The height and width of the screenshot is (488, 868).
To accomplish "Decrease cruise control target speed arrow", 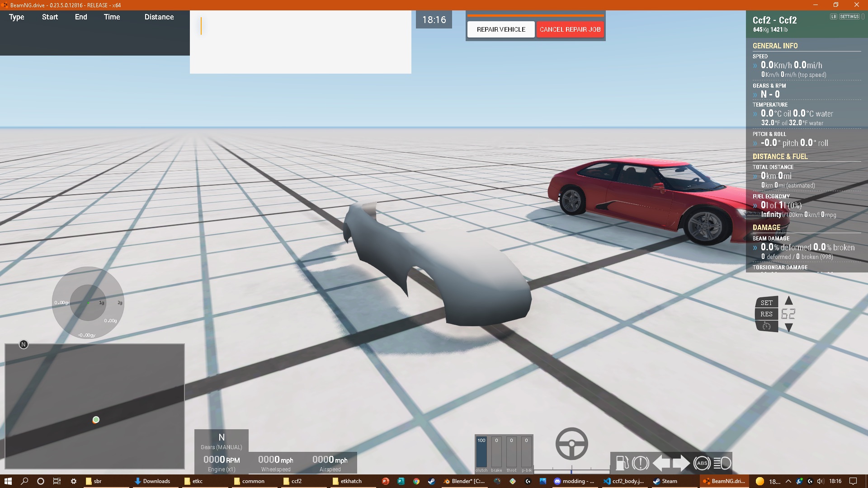I will click(x=788, y=328).
